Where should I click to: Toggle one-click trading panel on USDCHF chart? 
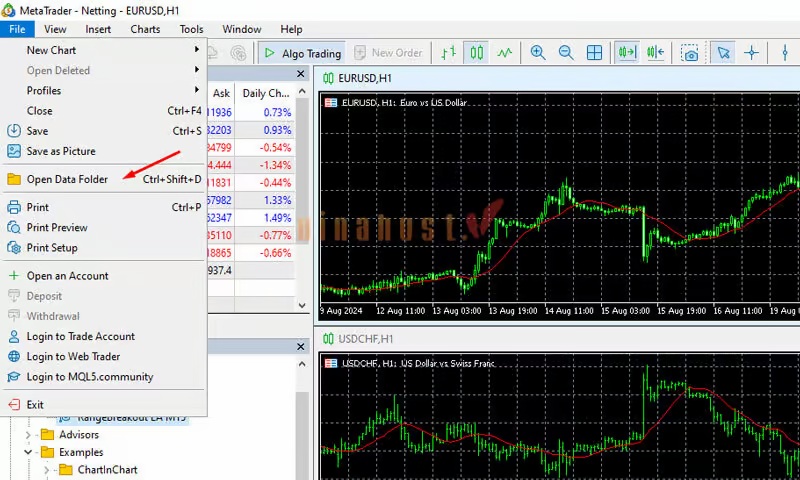pyautogui.click(x=331, y=363)
